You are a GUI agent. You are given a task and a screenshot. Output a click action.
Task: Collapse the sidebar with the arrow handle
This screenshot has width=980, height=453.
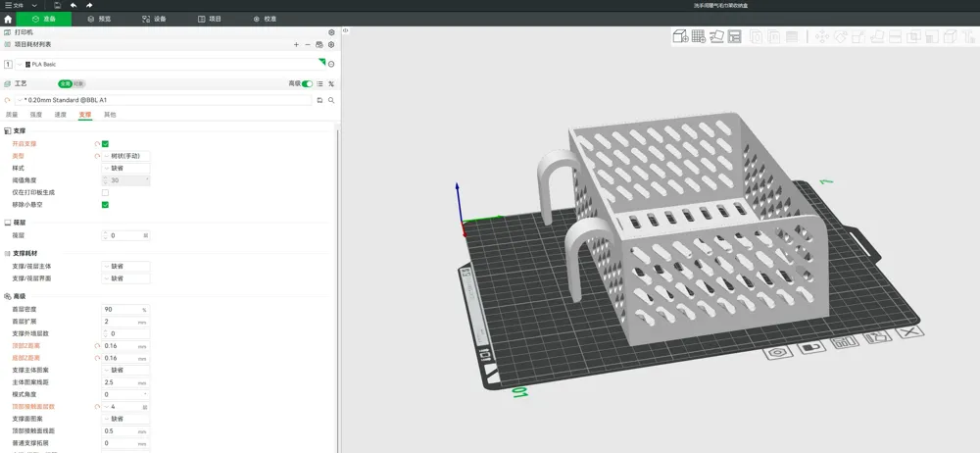345,30
